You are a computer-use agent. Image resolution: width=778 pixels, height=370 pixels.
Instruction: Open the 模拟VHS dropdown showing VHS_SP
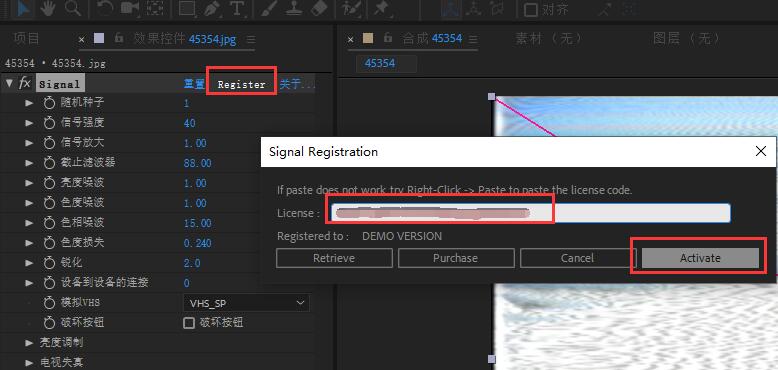pos(247,303)
